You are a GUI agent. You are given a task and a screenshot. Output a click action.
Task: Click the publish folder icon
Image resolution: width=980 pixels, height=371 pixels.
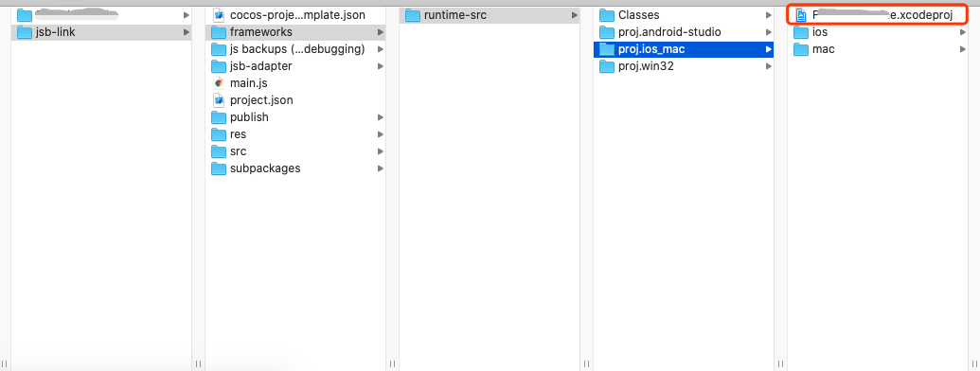click(219, 117)
